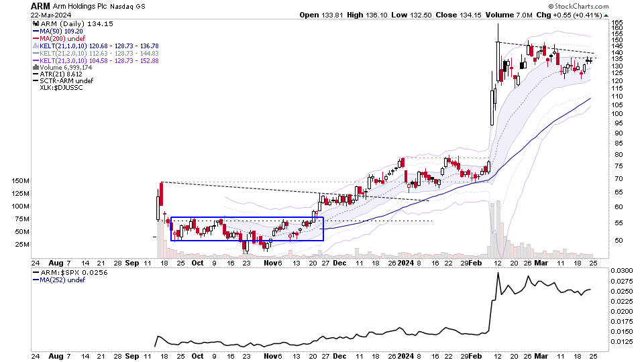This screenshot has width=644, height=362.
Task: Click the 2024 label on ratio panel date axis
Action: 406,356
